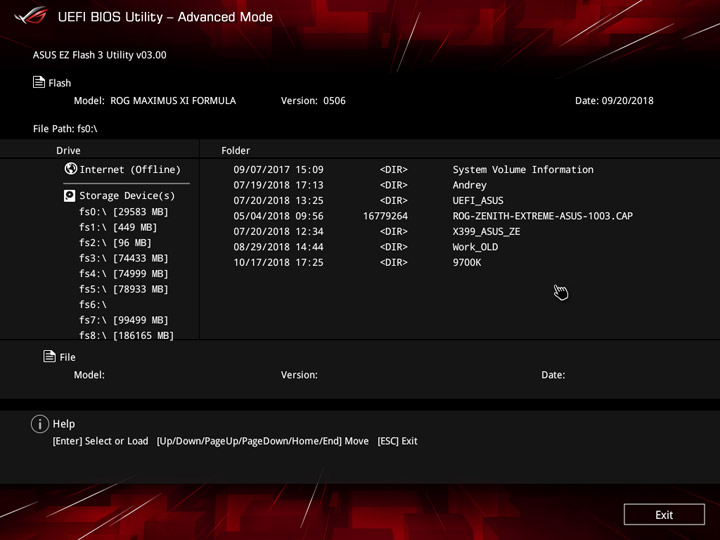The width and height of the screenshot is (720, 540).
Task: Click File section Date: field
Action: 553,375
